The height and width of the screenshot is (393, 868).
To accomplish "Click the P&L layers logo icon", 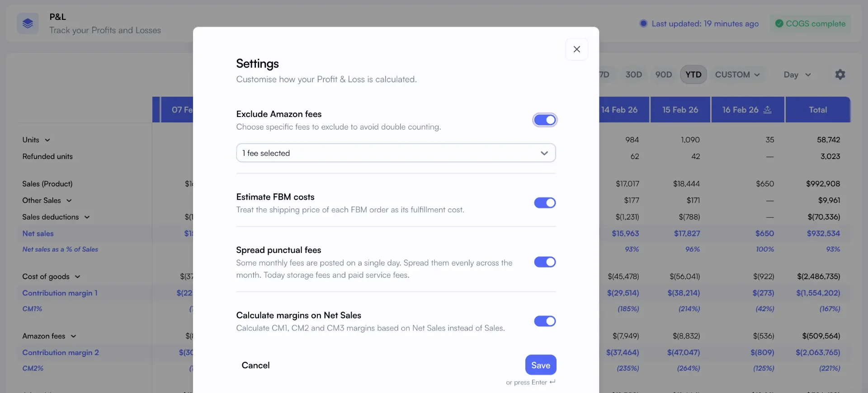I will pos(28,23).
